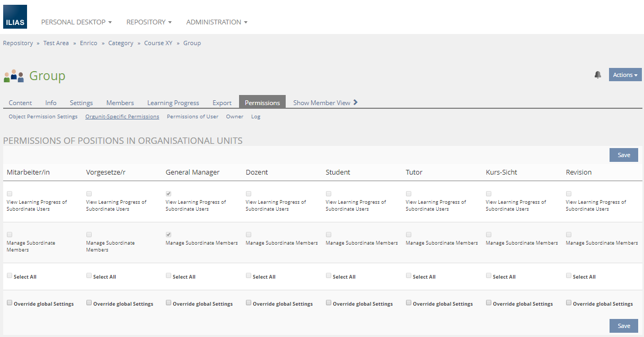This screenshot has height=337, width=644.
Task: Check Manage Subordinate Members for Tutor
Action: [x=409, y=235]
